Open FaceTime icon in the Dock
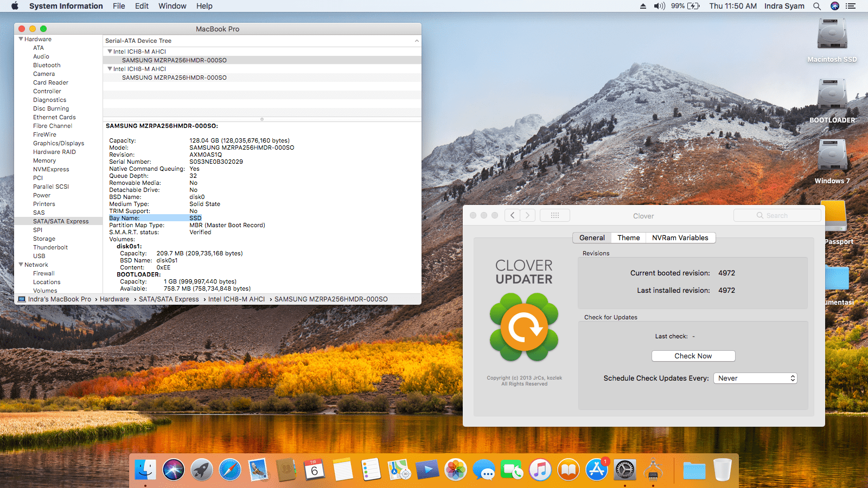This screenshot has width=868, height=488. (x=512, y=470)
